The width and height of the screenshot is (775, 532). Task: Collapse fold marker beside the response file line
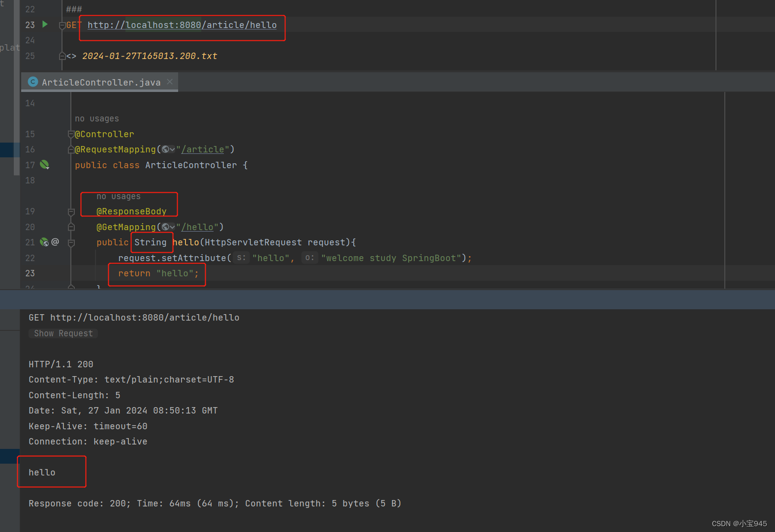(62, 56)
